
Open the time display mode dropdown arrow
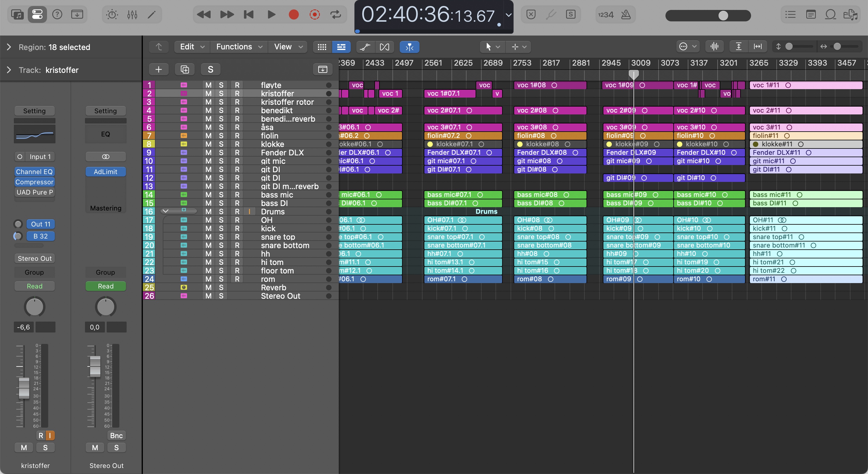pyautogui.click(x=508, y=15)
